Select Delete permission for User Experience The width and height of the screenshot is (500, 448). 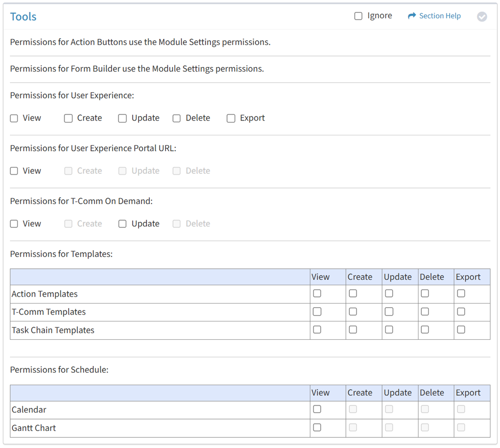coord(176,118)
